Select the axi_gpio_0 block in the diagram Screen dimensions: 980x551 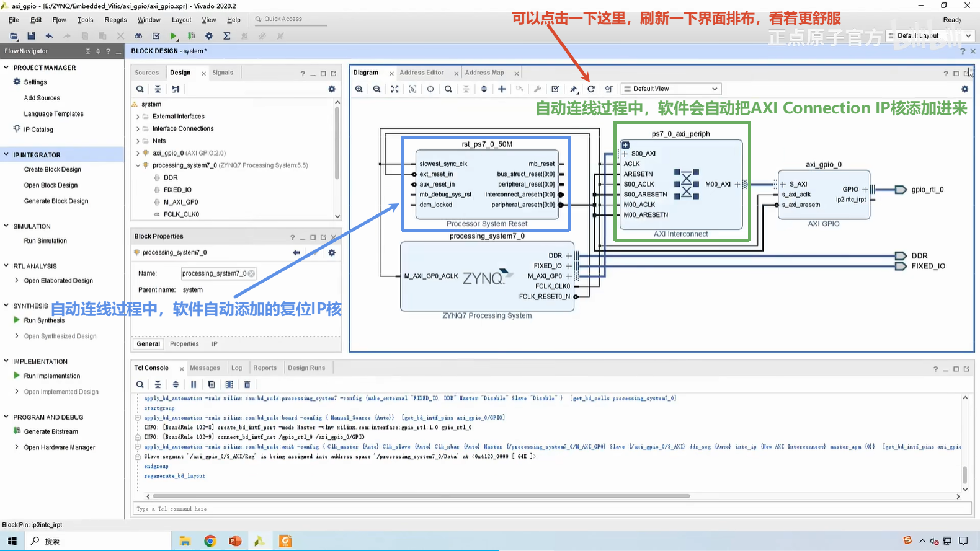point(824,195)
